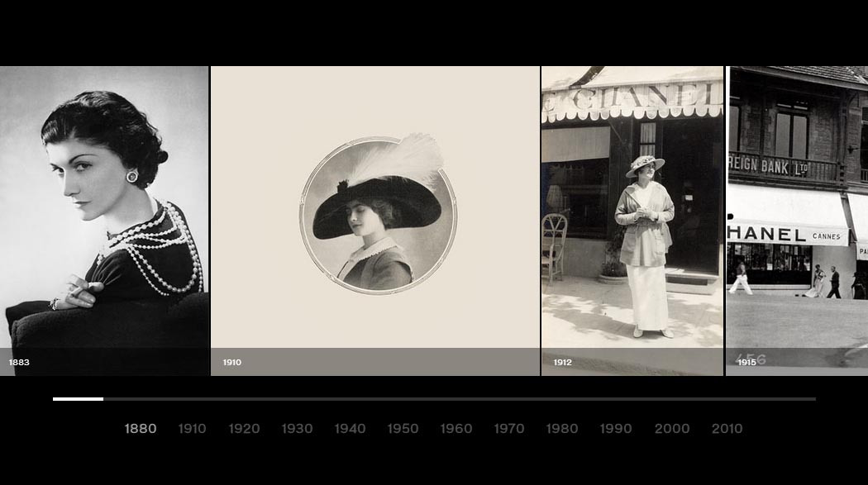Click the 1912 caption bar
Screen dimensions: 868x485
[x=562, y=361]
